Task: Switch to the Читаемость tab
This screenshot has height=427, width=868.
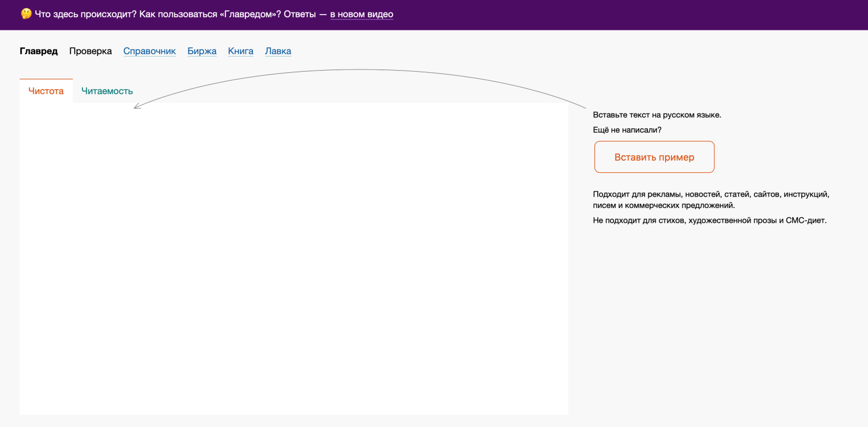Action: (107, 91)
